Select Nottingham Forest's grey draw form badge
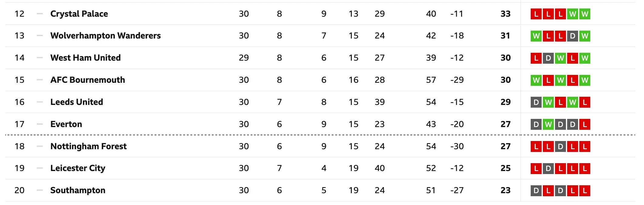 coord(560,147)
